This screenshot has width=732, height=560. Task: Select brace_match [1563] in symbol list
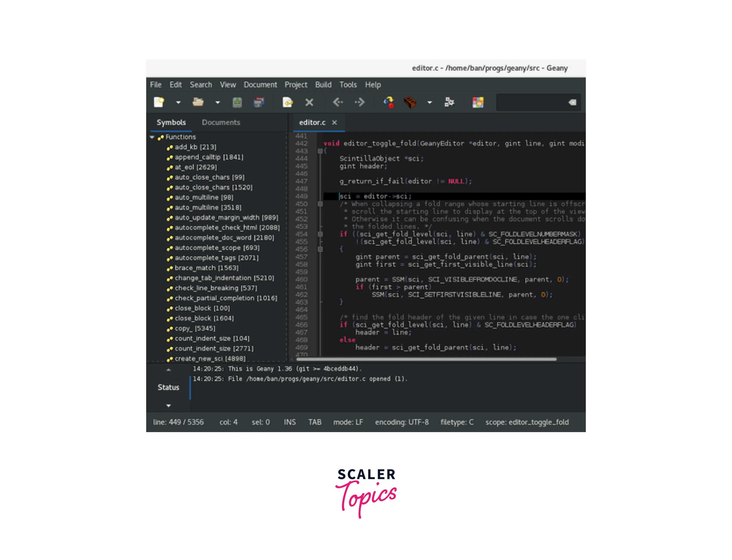tap(206, 268)
